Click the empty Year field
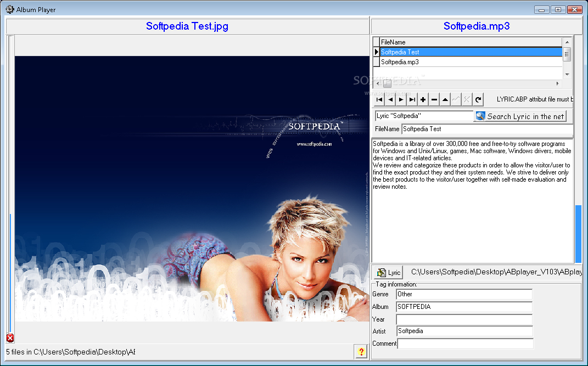This screenshot has height=366, width=588. pos(464,319)
